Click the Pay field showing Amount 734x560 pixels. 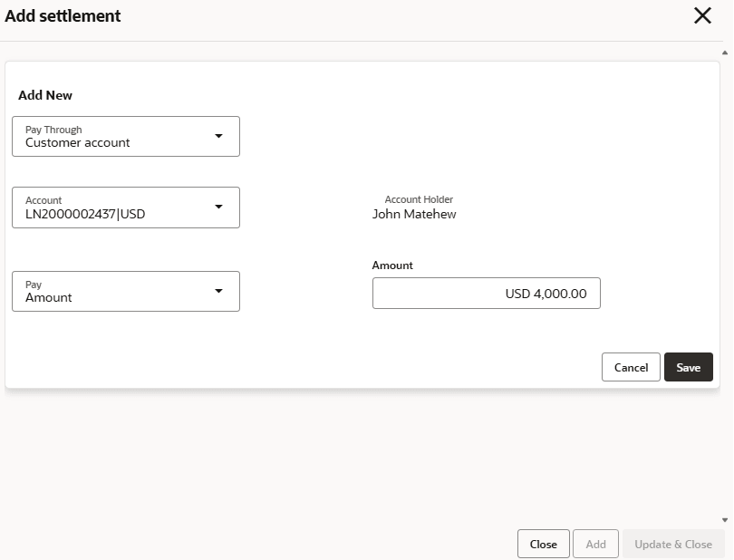pos(49,297)
